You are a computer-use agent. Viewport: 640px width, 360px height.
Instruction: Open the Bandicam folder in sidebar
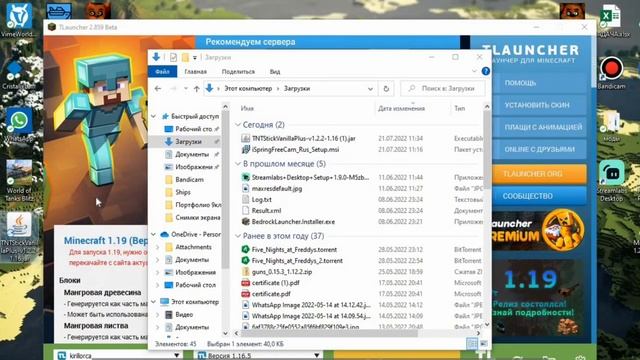(189, 180)
